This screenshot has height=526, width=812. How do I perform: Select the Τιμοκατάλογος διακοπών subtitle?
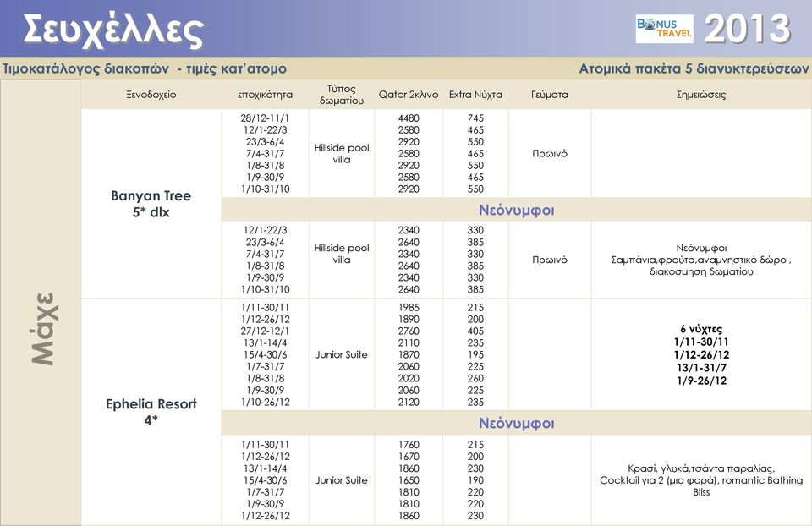[x=145, y=68]
